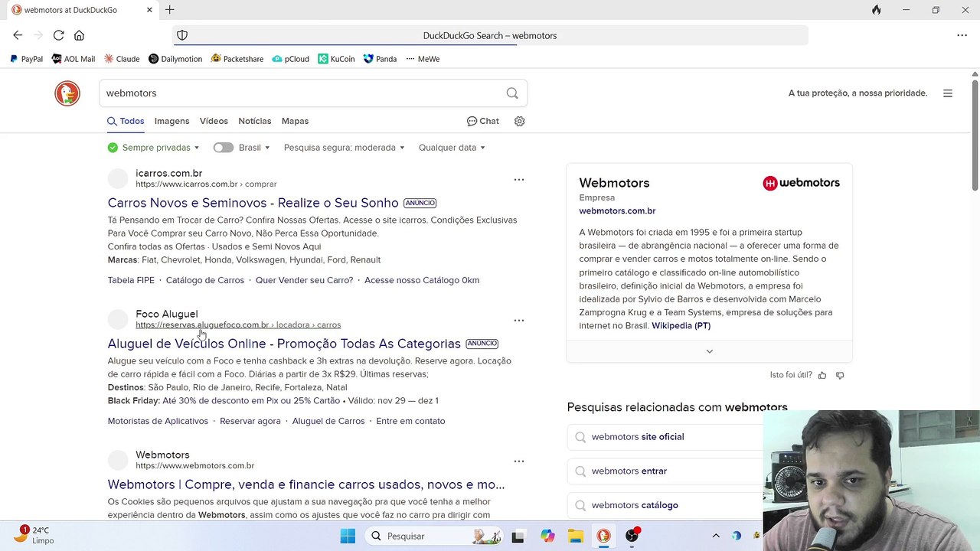The width and height of the screenshot is (980, 551).
Task: Open the Windows Start menu
Action: [x=348, y=536]
